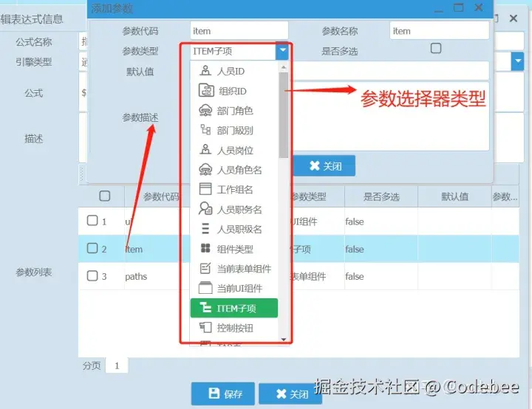The height and width of the screenshot is (409, 532).
Task: Select the 人员职级名 list icon
Action: 205,229
